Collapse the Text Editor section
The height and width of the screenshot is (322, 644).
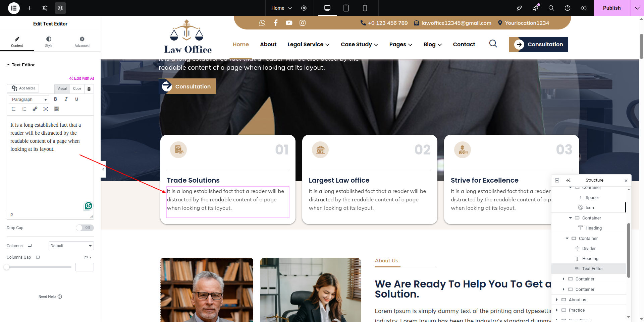pos(21,65)
